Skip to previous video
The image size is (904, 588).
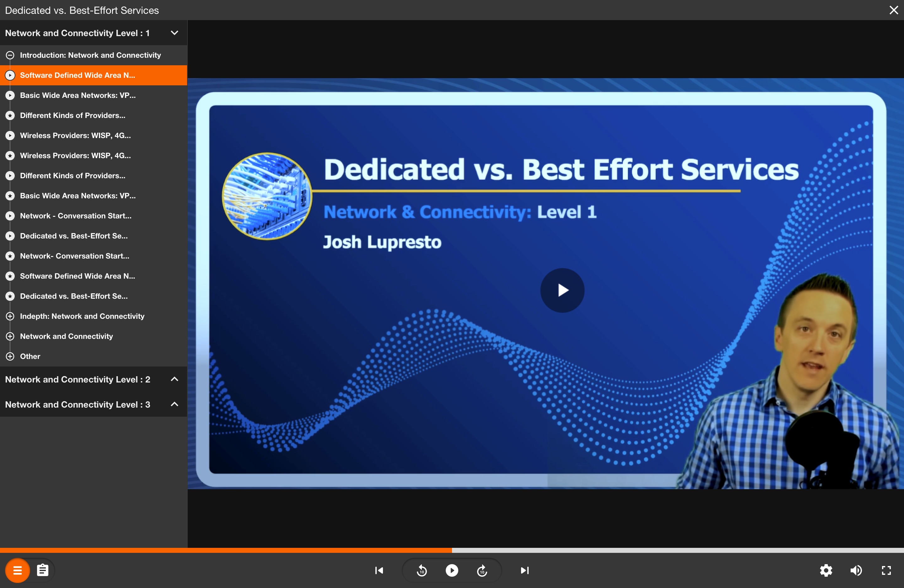click(379, 570)
